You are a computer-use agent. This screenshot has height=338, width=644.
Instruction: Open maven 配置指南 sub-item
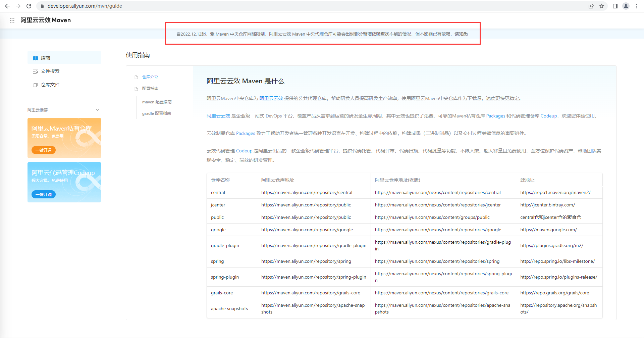click(x=157, y=102)
